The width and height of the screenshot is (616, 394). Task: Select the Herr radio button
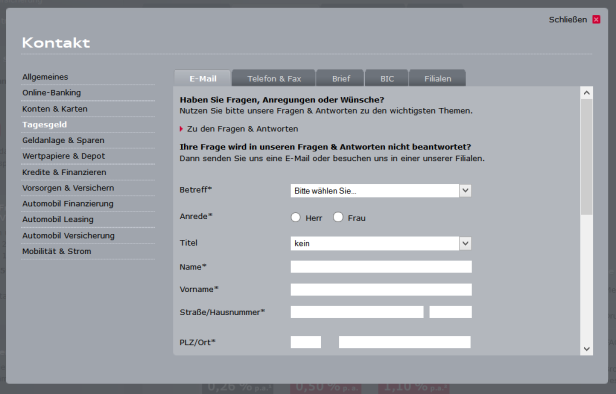pyautogui.click(x=296, y=217)
